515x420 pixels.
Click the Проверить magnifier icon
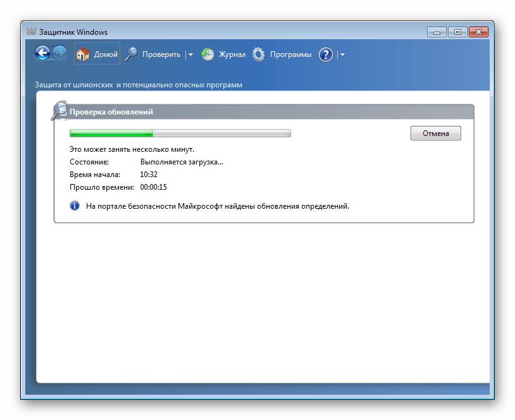tap(132, 54)
